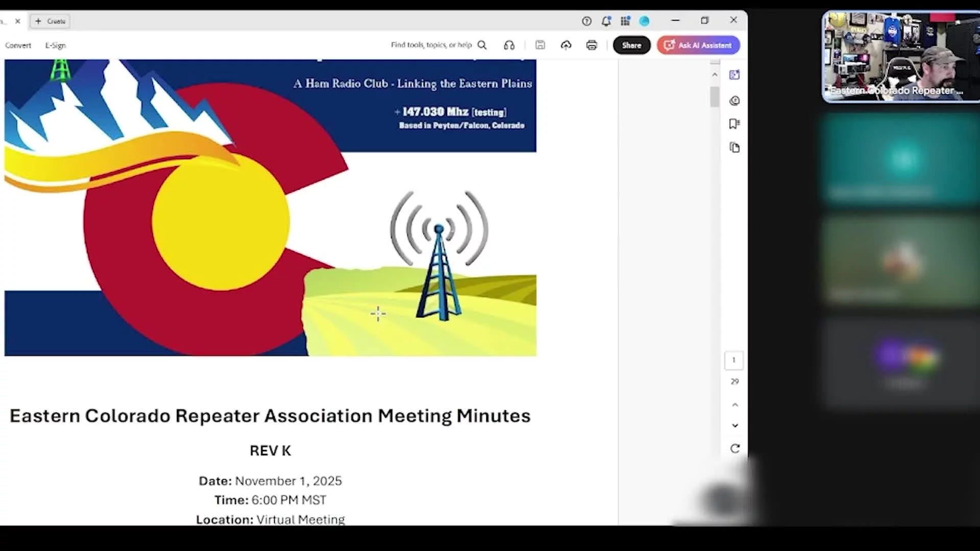The height and width of the screenshot is (551, 980).
Task: Click the Find tools search field
Action: click(431, 45)
